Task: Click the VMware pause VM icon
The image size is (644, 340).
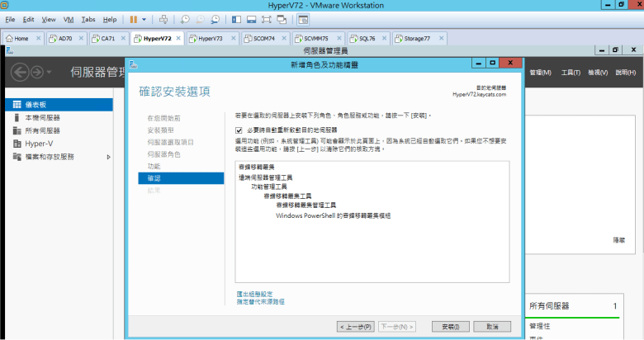Action: (x=134, y=18)
